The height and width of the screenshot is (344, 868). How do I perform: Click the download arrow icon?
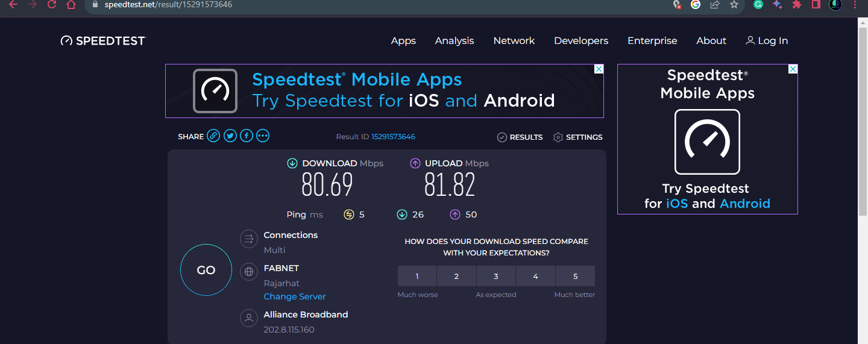pyautogui.click(x=292, y=163)
